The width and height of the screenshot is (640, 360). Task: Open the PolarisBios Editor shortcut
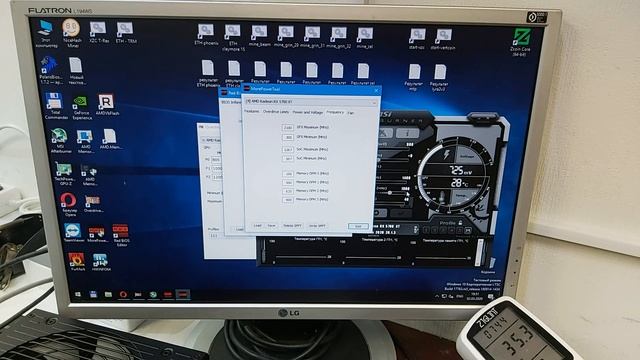(50, 69)
